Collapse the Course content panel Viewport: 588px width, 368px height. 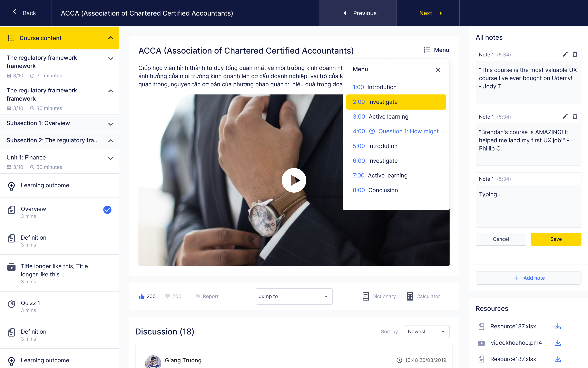coord(110,38)
